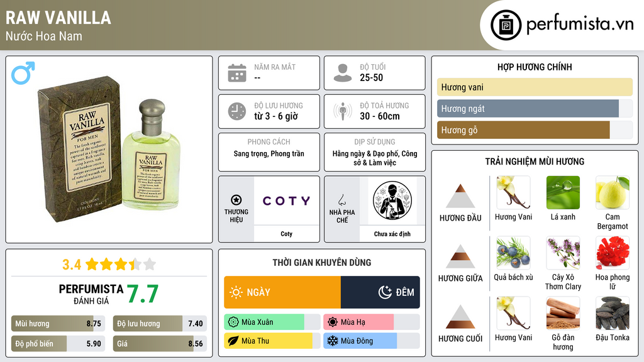Click the dark Đêm nighttime section
The width and height of the screenshot is (644, 362).
pos(380,292)
